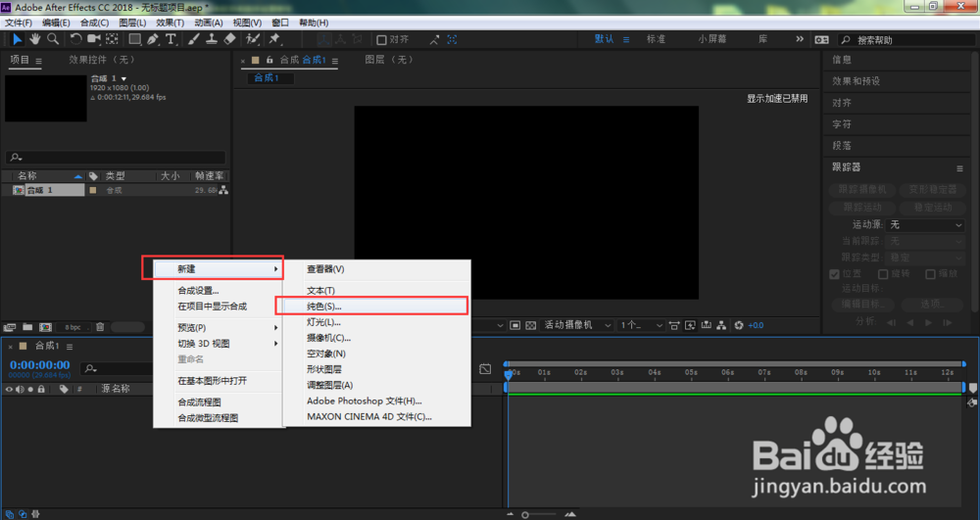Open the 跟踪器 panel menu icon
This screenshot has height=520, width=980.
pos(959,167)
